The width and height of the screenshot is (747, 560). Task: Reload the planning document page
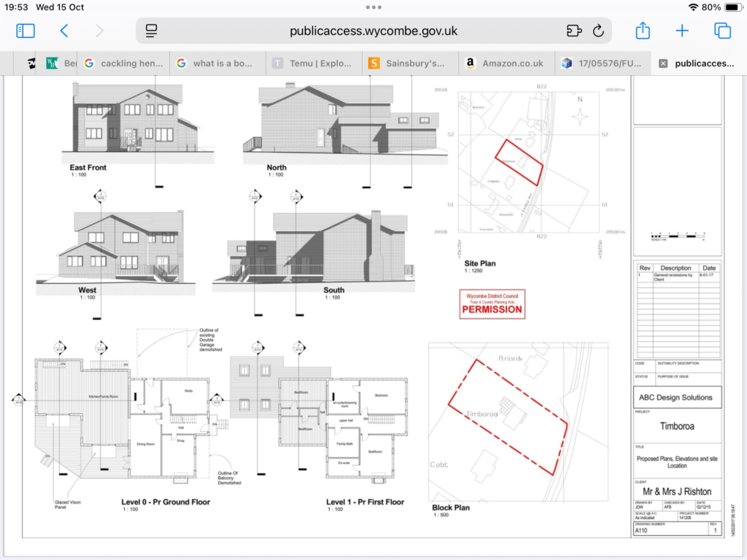598,31
